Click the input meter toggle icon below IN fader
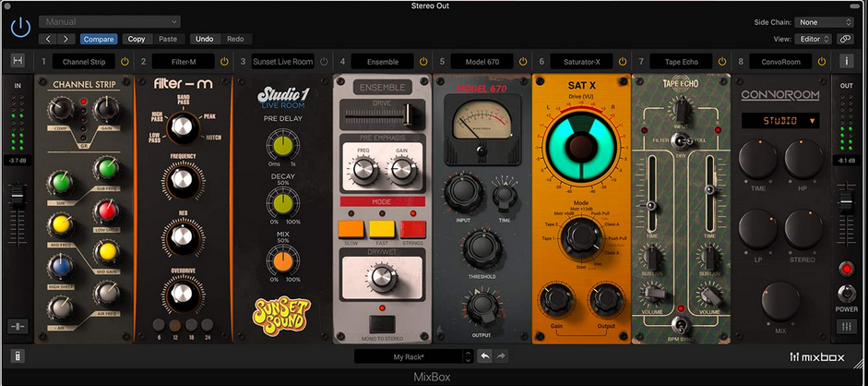 (18, 326)
